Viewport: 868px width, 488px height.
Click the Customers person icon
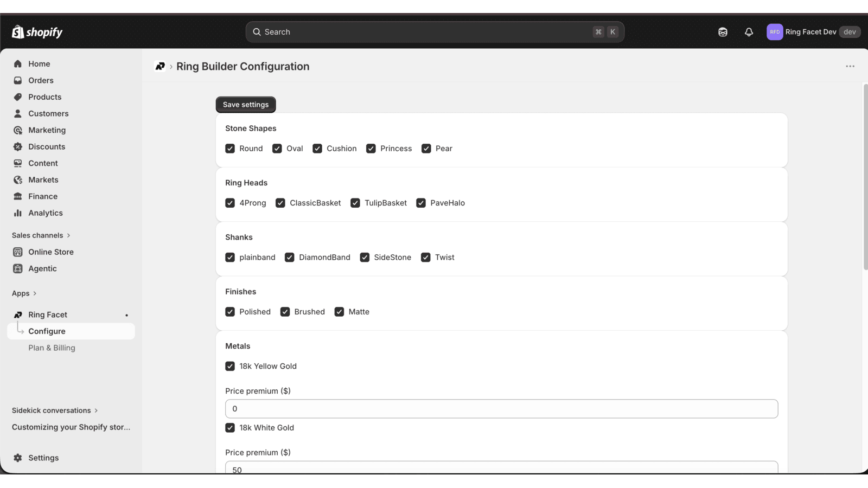click(x=18, y=113)
